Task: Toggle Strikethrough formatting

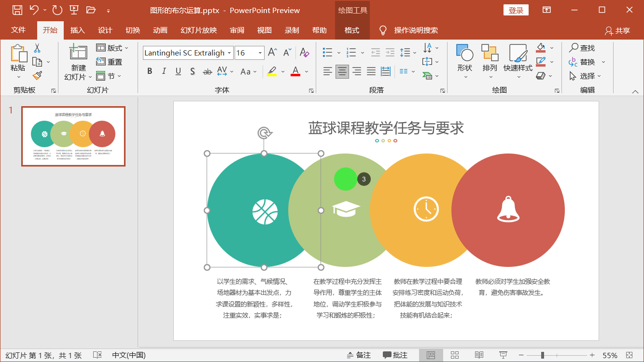Action: click(207, 71)
